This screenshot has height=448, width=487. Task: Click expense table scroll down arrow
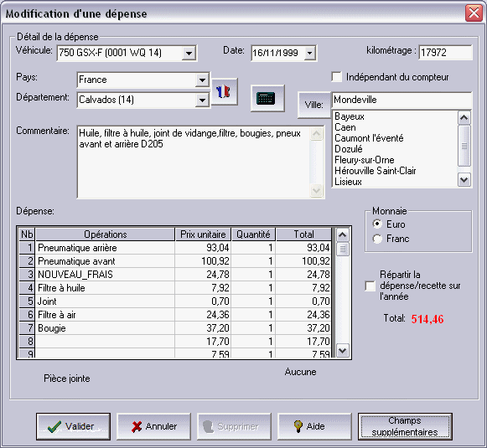(x=342, y=351)
